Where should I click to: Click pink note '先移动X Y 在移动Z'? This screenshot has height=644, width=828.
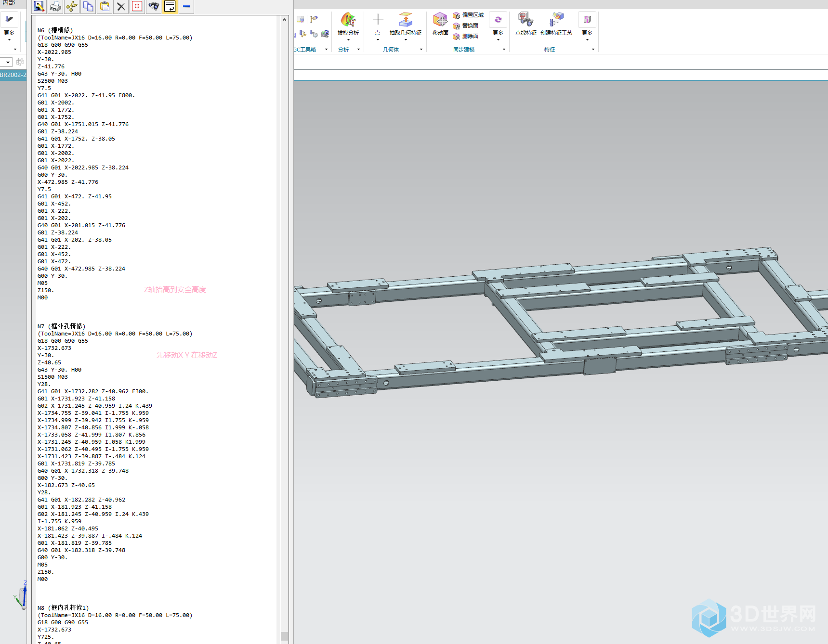pyautogui.click(x=187, y=355)
